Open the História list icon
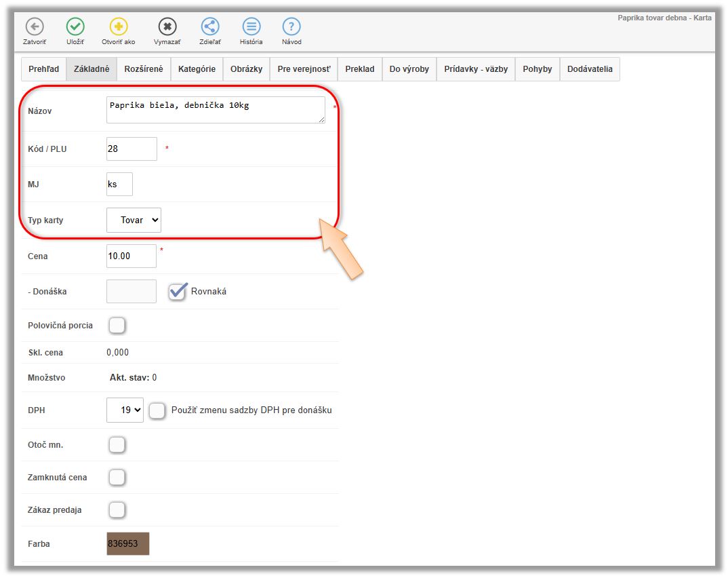The image size is (728, 578). [251, 27]
